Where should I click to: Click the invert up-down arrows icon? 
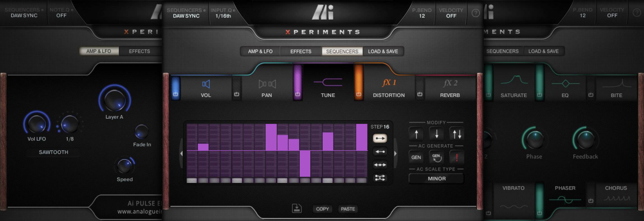click(x=457, y=134)
